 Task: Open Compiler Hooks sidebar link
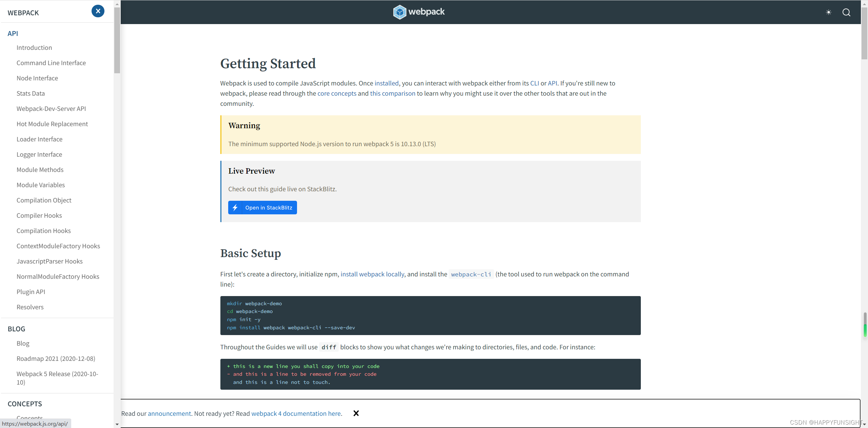coord(39,215)
